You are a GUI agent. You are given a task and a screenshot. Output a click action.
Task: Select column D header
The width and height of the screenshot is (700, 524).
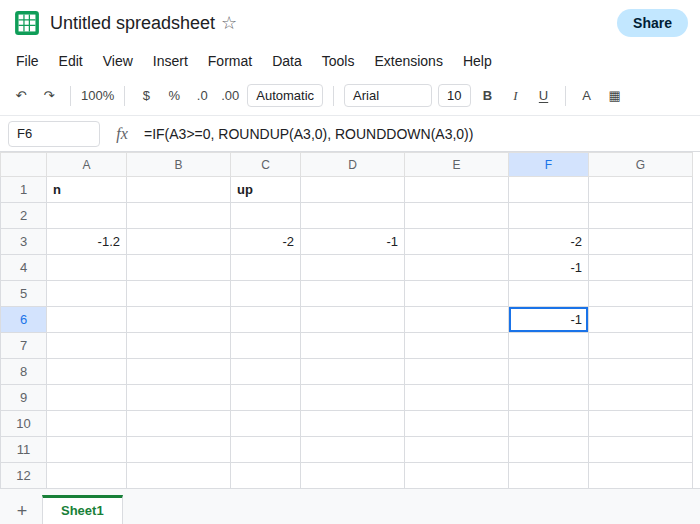pyautogui.click(x=352, y=165)
